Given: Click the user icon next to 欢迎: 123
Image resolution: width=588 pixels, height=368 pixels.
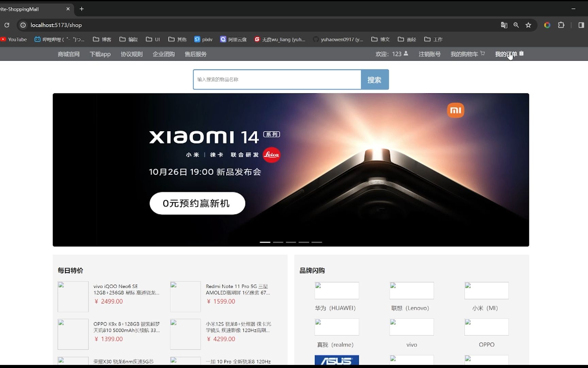Looking at the screenshot, I should [406, 53].
